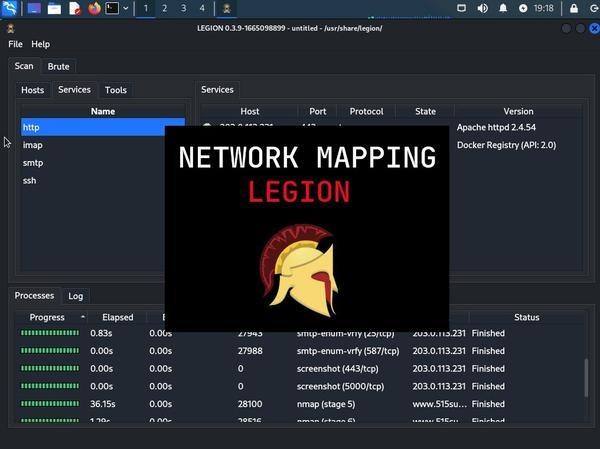Launch Firefox from the top panel
The height and width of the screenshot is (449, 600).
[x=95, y=8]
